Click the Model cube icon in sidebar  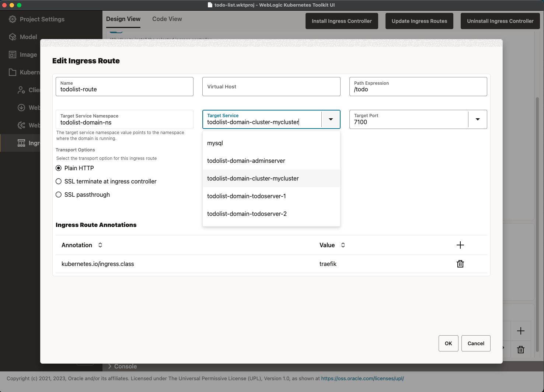pyautogui.click(x=13, y=37)
